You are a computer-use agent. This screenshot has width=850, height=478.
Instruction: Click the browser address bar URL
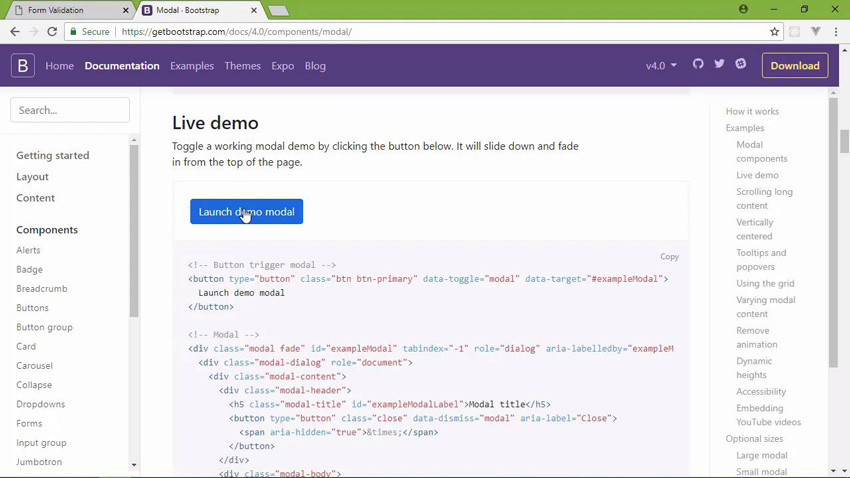236,31
